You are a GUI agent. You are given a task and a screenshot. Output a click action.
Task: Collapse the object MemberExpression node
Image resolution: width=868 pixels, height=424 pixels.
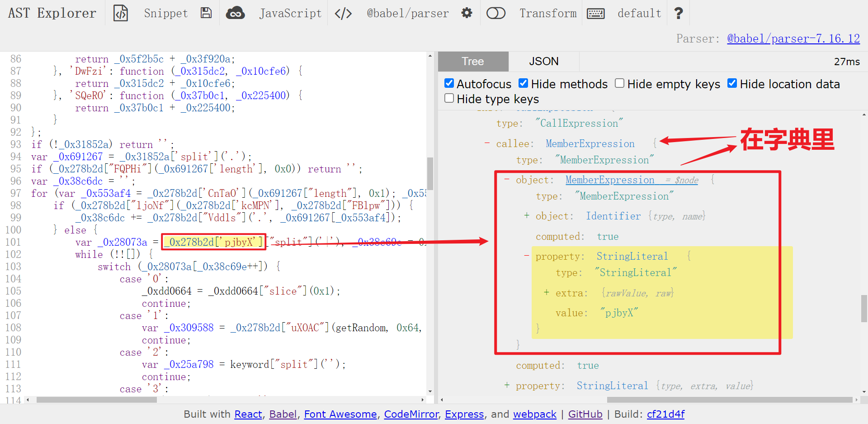507,179
